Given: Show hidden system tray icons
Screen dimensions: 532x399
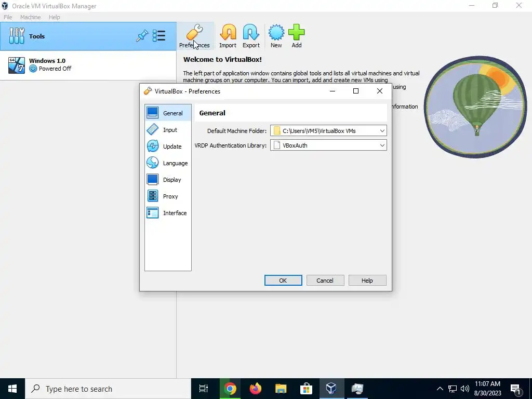Looking at the screenshot, I should (440, 389).
